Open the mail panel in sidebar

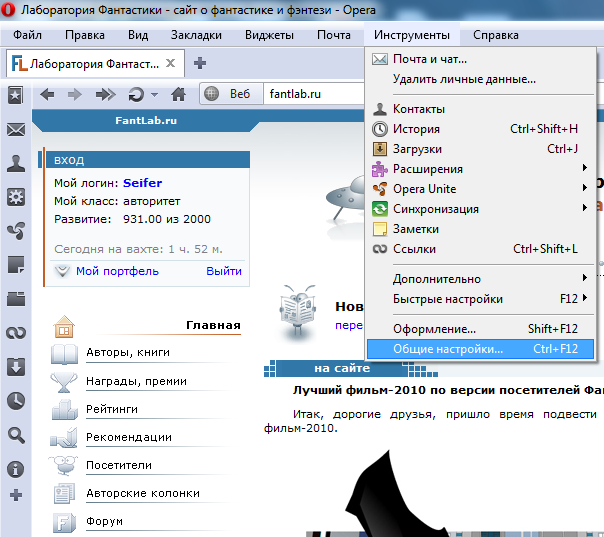tap(15, 130)
